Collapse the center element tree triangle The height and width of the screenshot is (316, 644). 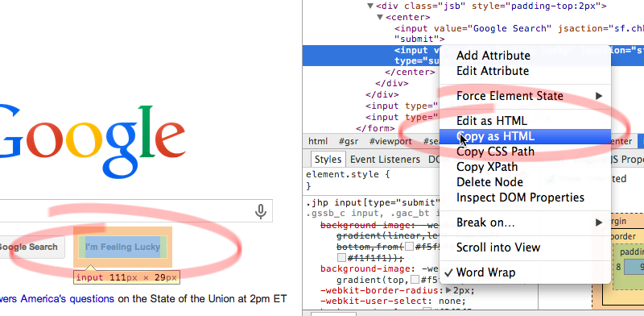pos(380,17)
